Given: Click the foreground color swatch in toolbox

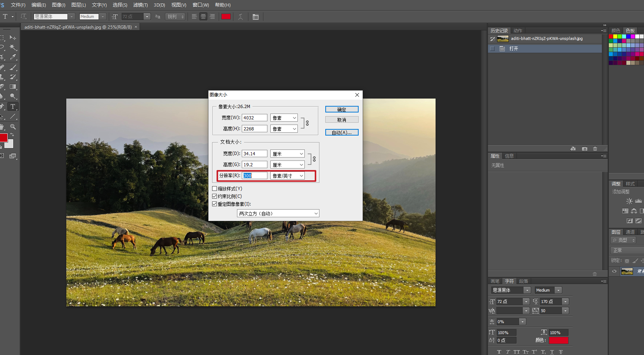Looking at the screenshot, I should [x=3, y=138].
